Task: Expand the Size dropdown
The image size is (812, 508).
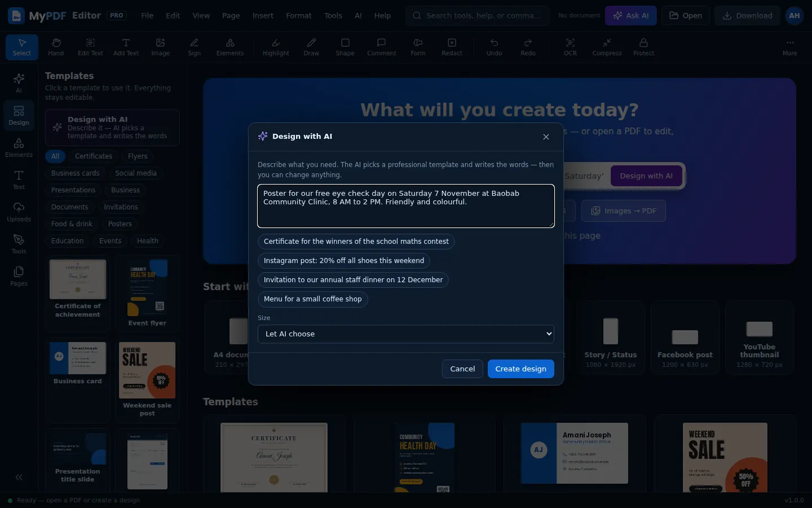Action: pyautogui.click(x=406, y=334)
